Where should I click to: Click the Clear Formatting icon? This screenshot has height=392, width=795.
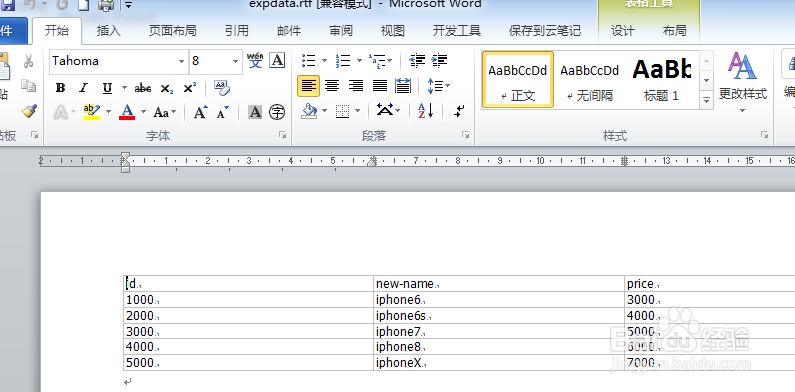(x=222, y=88)
